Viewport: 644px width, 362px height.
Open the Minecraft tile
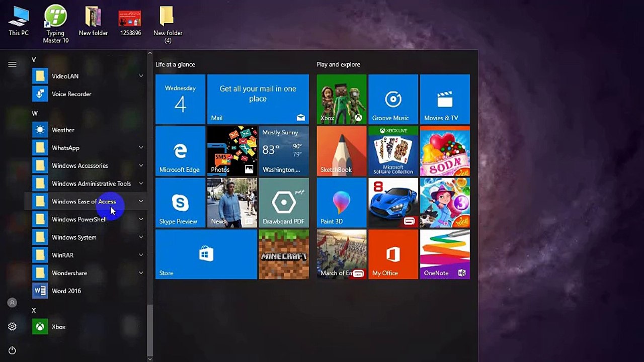coord(284,254)
